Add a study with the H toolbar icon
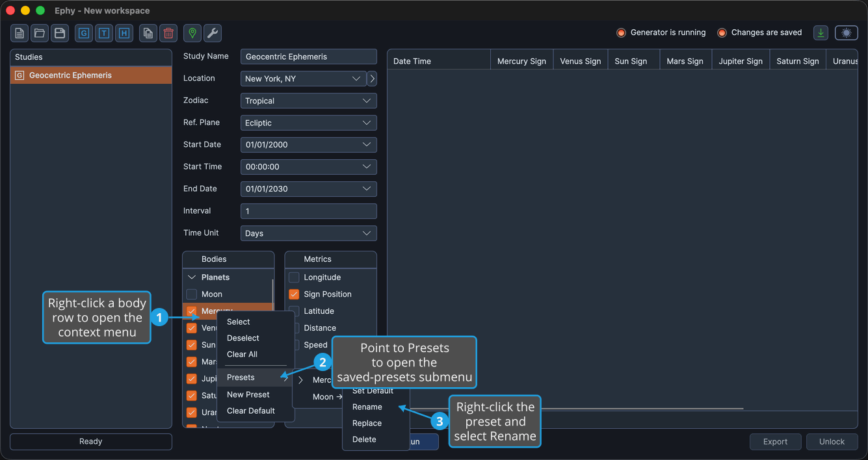The height and width of the screenshot is (460, 868). point(124,33)
